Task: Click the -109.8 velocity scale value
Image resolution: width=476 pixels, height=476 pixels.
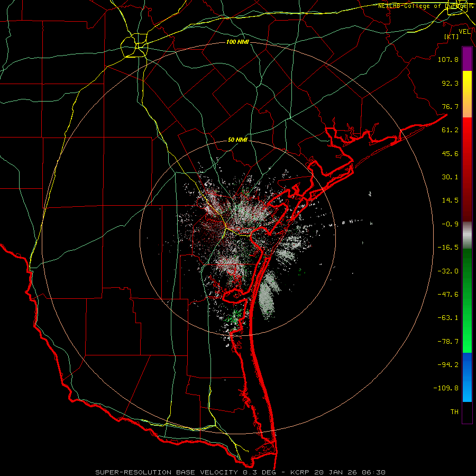Action: pos(446,388)
